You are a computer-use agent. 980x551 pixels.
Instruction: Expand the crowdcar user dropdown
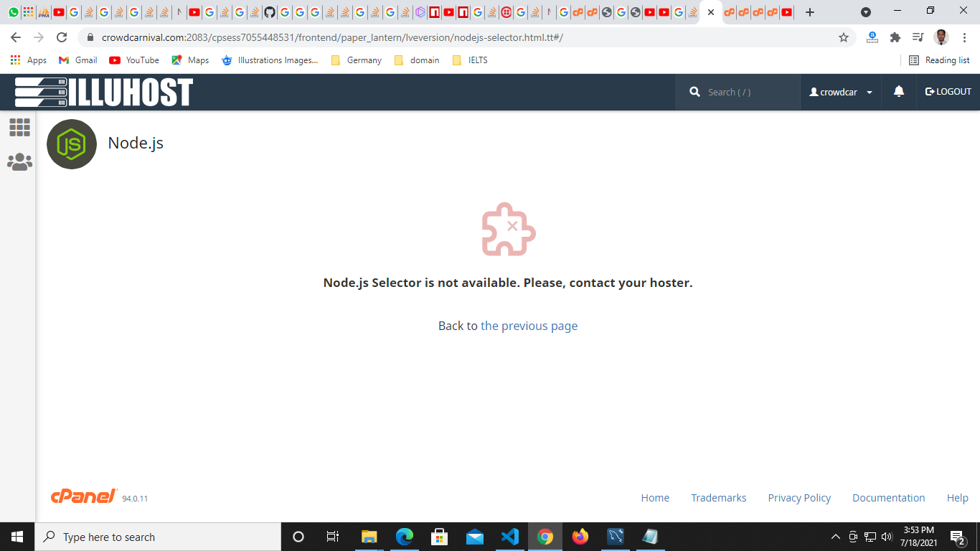(x=841, y=92)
